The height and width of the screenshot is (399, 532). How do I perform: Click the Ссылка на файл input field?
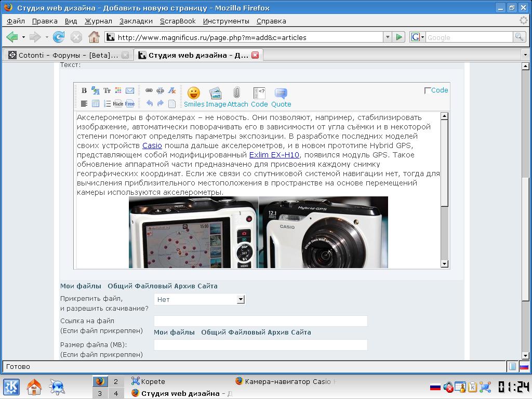260,321
